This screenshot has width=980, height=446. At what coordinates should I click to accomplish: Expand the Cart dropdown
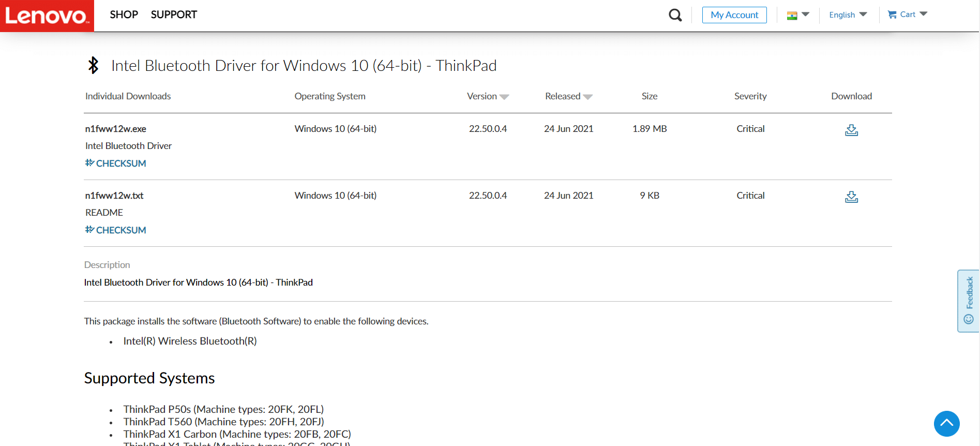(x=924, y=14)
